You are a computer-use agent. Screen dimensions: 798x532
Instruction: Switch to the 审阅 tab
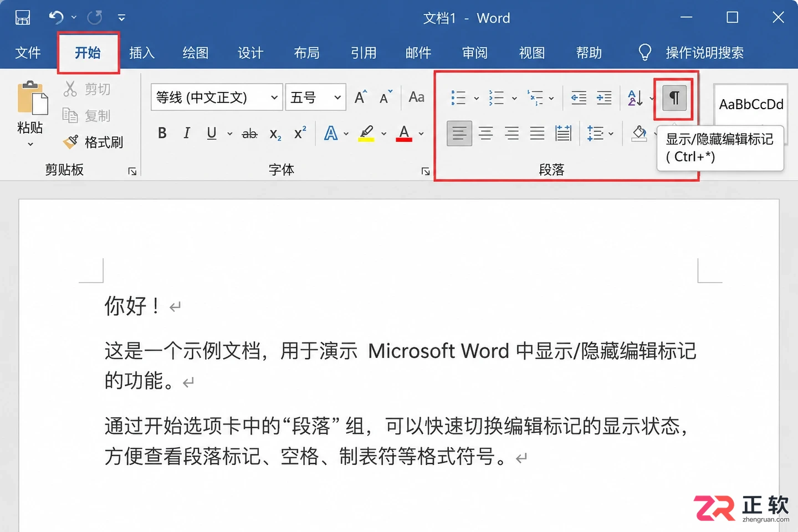pyautogui.click(x=475, y=53)
